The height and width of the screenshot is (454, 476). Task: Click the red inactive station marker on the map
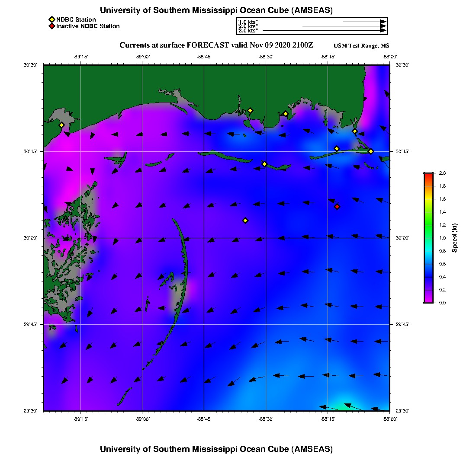(x=337, y=207)
